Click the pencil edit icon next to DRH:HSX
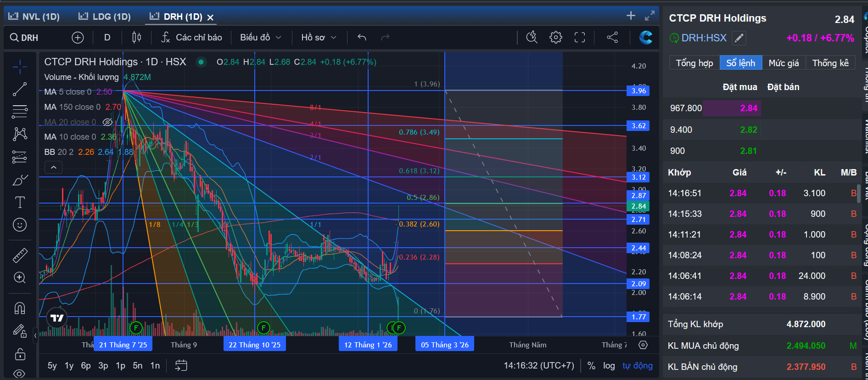 [739, 38]
